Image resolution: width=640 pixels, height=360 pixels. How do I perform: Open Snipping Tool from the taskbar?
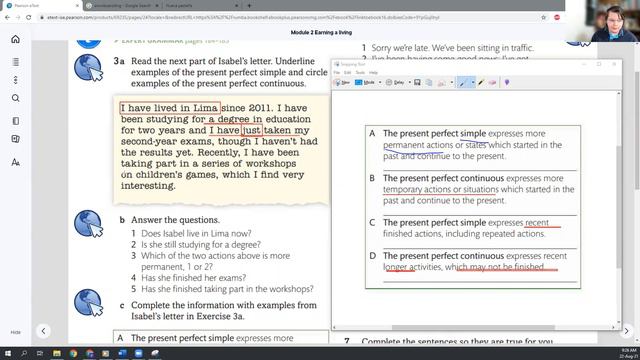point(155,353)
